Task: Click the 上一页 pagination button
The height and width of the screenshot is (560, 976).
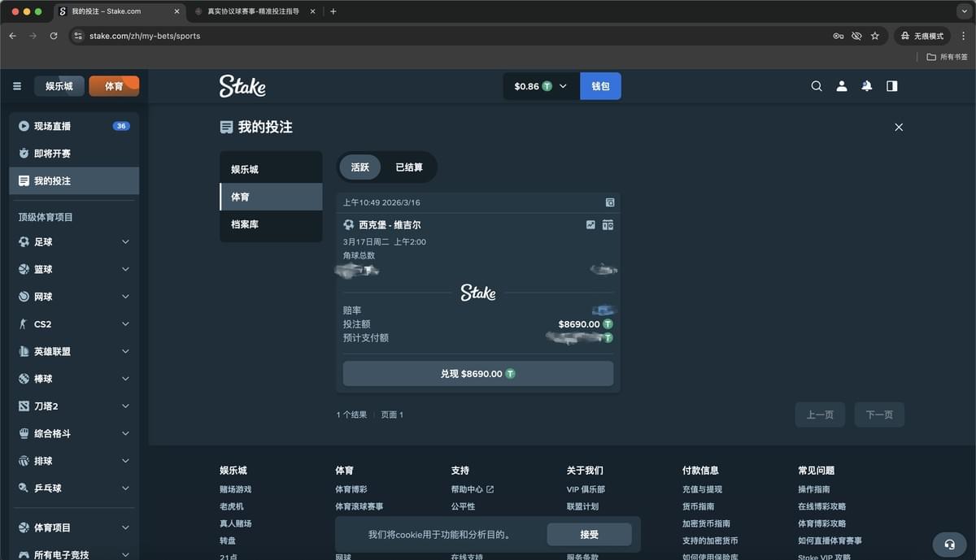Action: pyautogui.click(x=820, y=415)
